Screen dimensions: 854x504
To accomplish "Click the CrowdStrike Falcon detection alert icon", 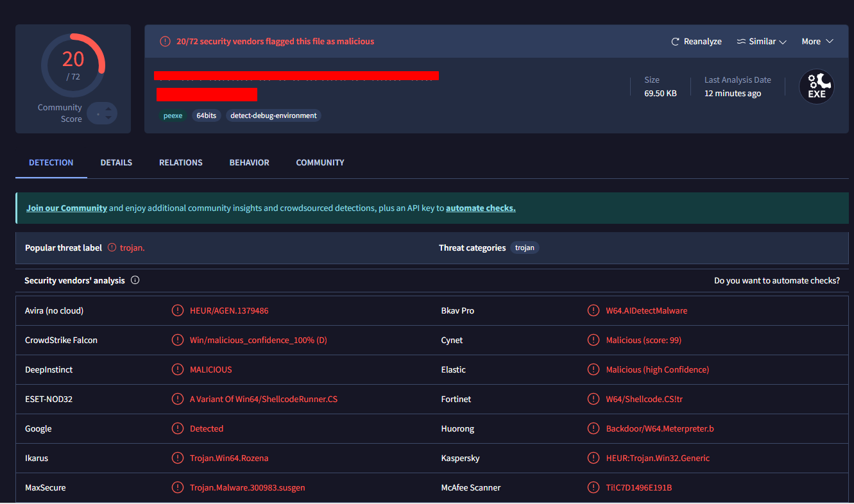I will pyautogui.click(x=178, y=340).
